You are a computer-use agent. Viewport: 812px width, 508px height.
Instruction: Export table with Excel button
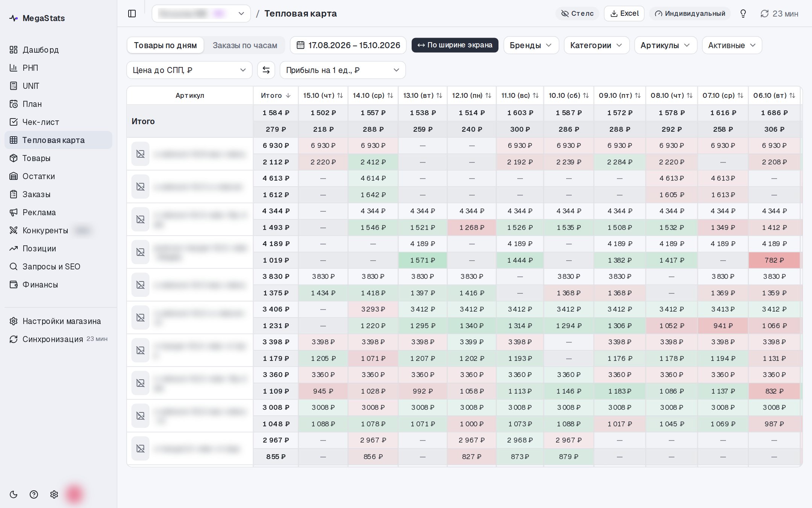(x=624, y=14)
